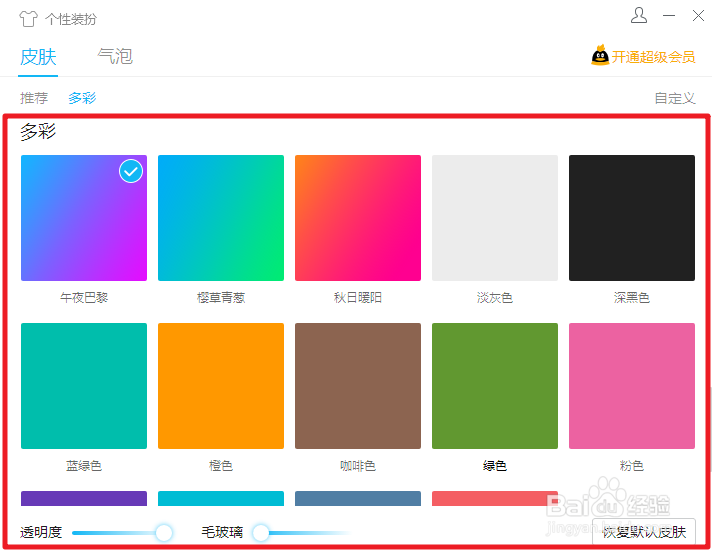Apply the 咖啡色 skin swatch
This screenshot has height=553, width=712.
pyautogui.click(x=358, y=386)
